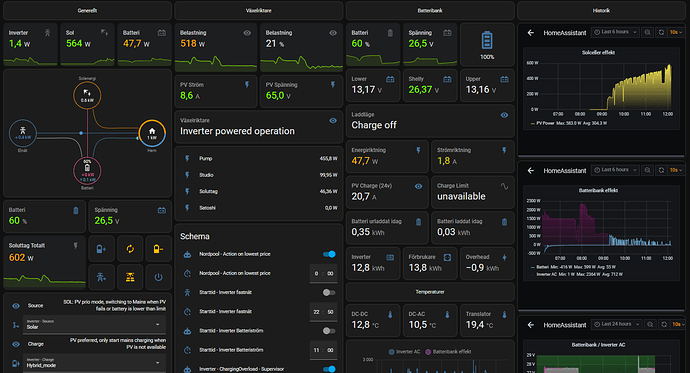
Task: Click the 11:00 time field for Inverter Batteriström
Action: [x=323, y=350]
